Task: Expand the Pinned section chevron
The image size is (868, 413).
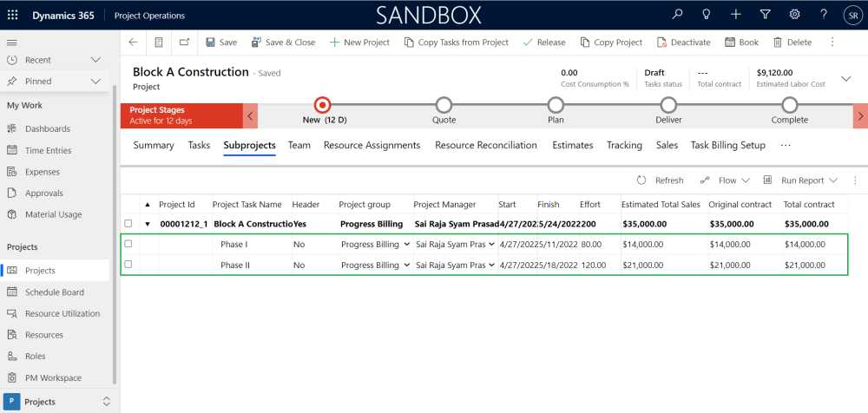Action: tap(95, 82)
